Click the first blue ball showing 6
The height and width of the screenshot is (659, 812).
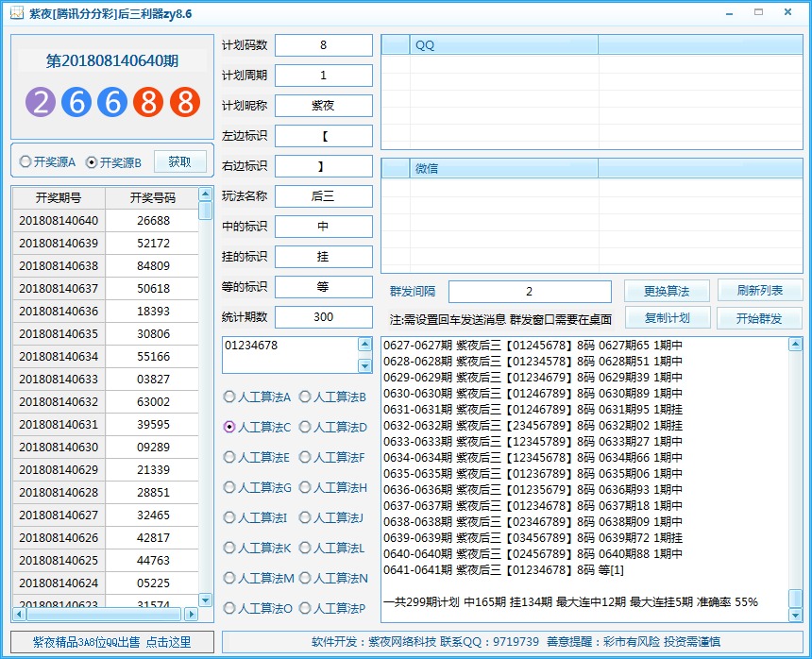point(76,102)
